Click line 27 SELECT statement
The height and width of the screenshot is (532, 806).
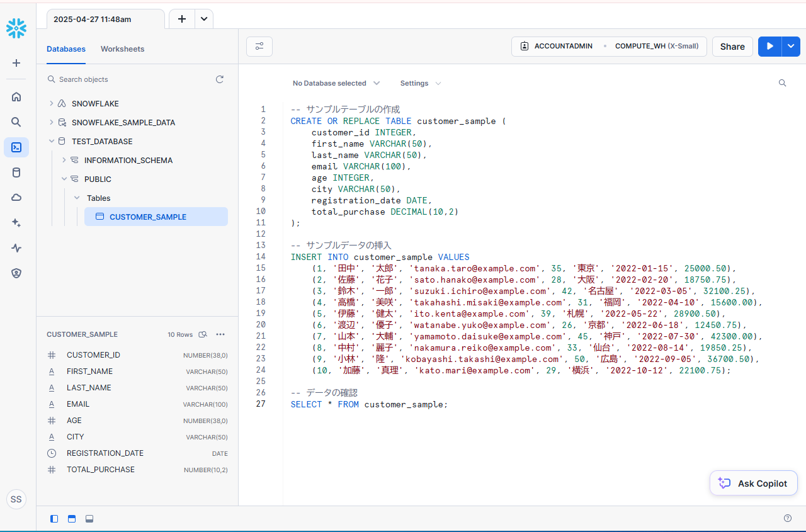point(370,404)
